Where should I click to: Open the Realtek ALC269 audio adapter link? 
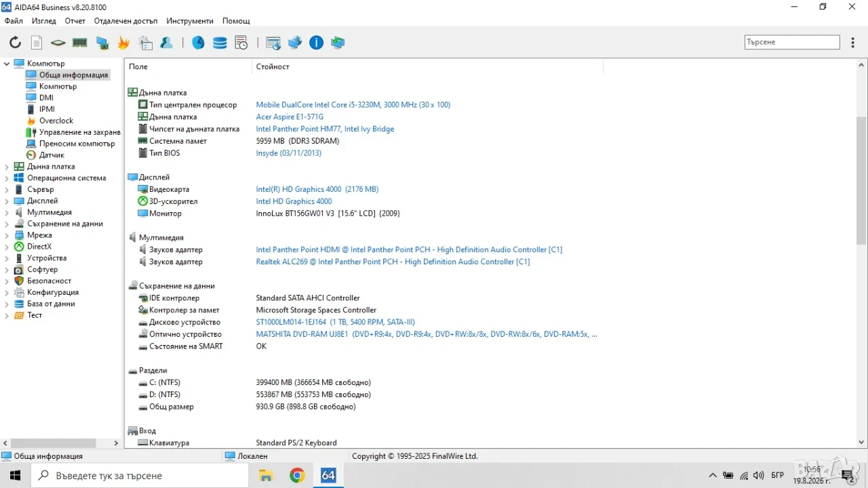[x=393, y=262]
